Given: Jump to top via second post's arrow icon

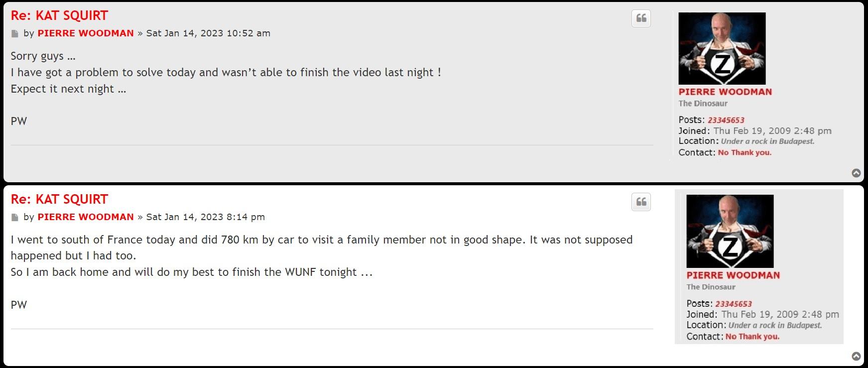Looking at the screenshot, I should click(856, 356).
